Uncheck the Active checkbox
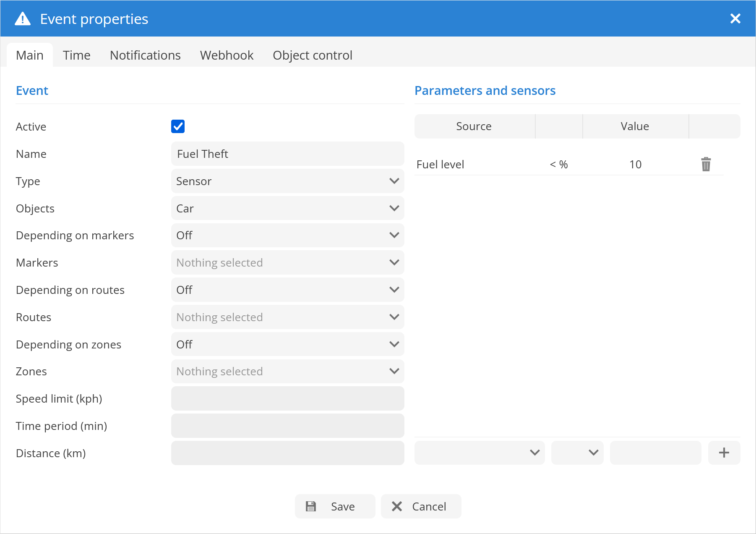The width and height of the screenshot is (756, 534). (178, 126)
